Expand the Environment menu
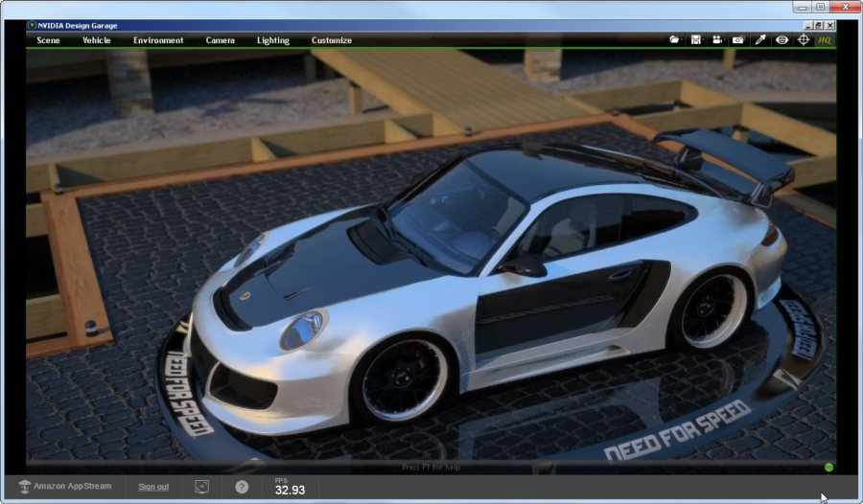The height and width of the screenshot is (504, 863). 158,40
